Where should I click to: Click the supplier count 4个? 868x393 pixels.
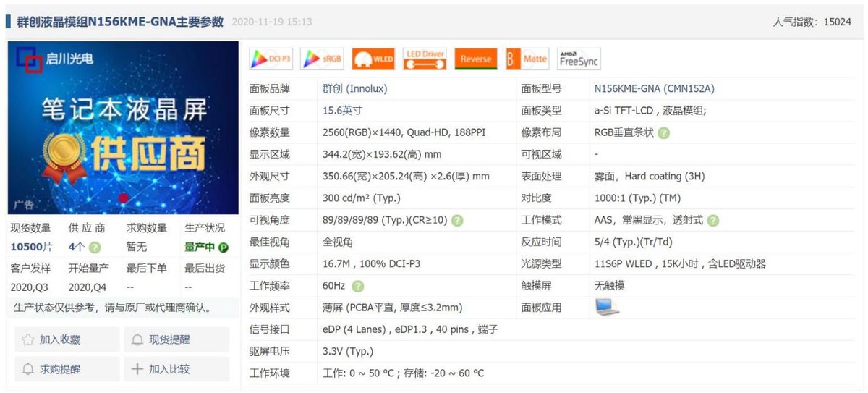click(x=76, y=248)
